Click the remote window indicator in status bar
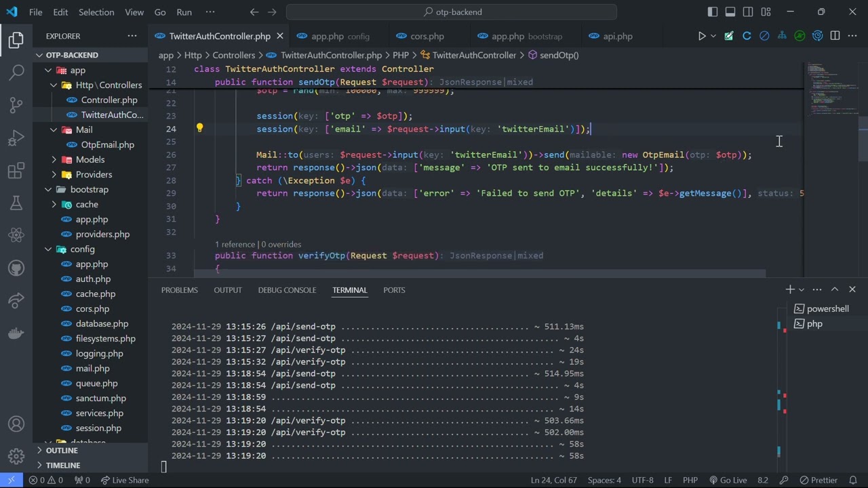This screenshot has width=868, height=488. pos(11,480)
